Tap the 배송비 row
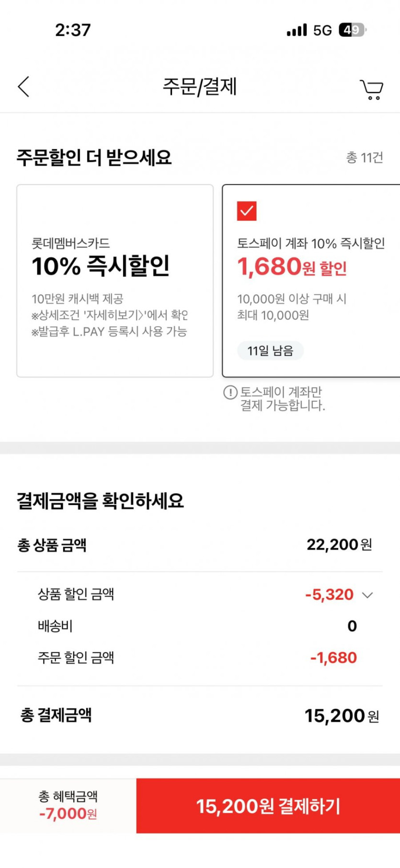The image size is (400, 868). click(x=200, y=626)
